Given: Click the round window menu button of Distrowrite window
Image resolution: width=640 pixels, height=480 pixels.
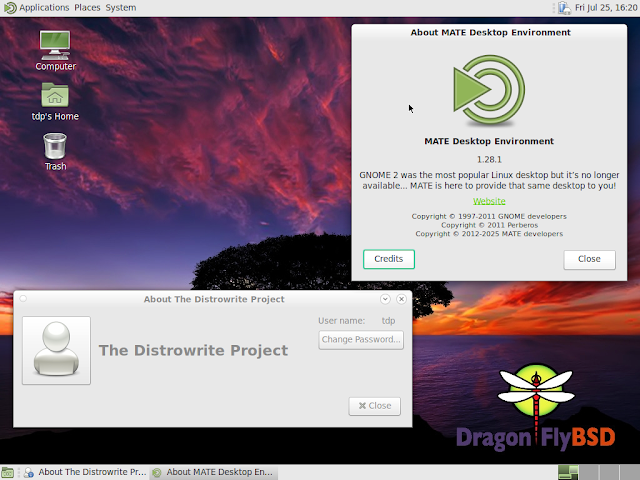Looking at the screenshot, I should tap(23, 299).
